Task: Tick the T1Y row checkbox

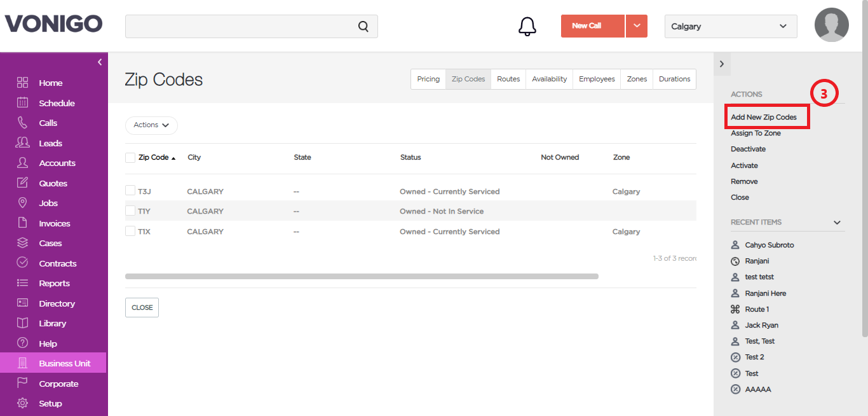Action: click(x=130, y=211)
